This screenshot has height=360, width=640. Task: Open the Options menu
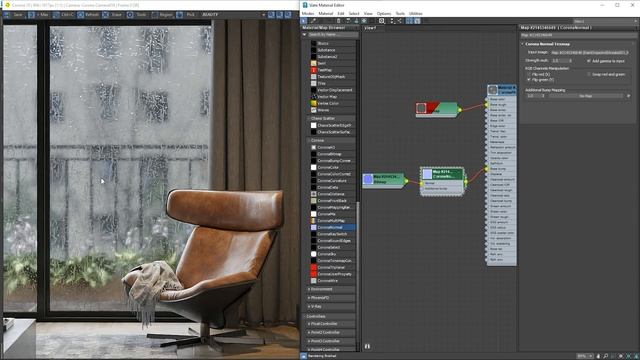[x=384, y=13]
